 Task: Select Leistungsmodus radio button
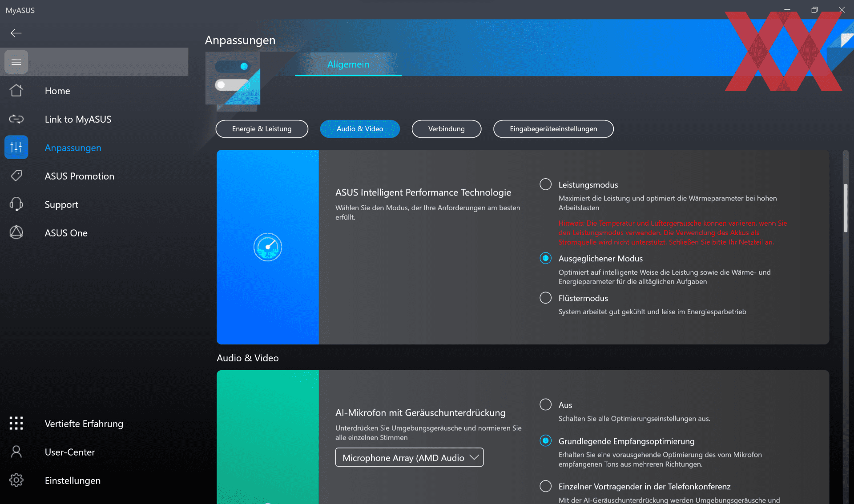pyautogui.click(x=545, y=184)
